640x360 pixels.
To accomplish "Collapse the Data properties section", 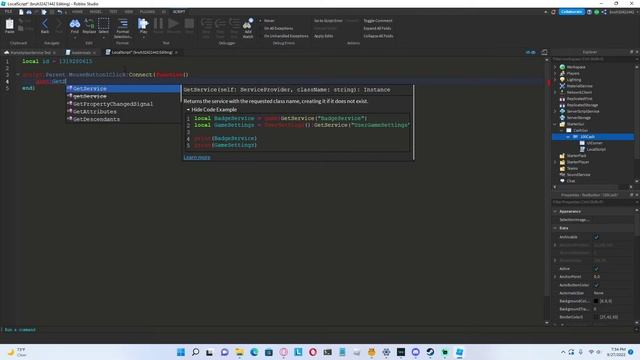I will 555,228.
